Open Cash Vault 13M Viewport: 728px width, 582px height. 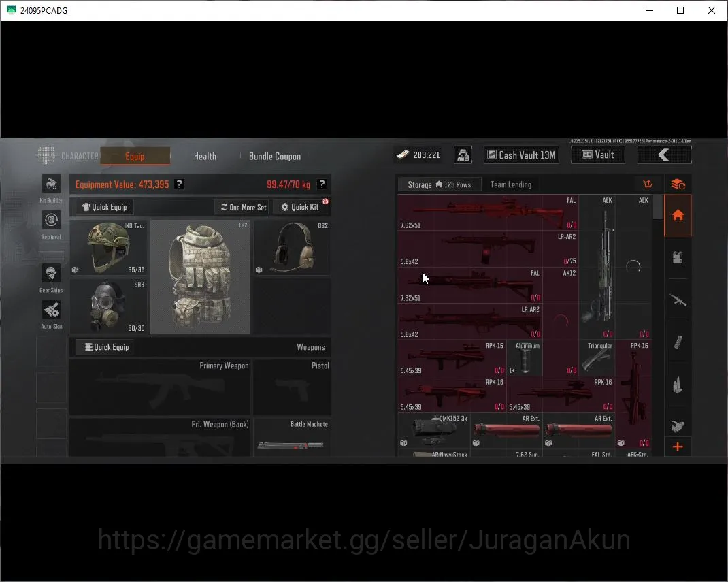[x=521, y=155]
